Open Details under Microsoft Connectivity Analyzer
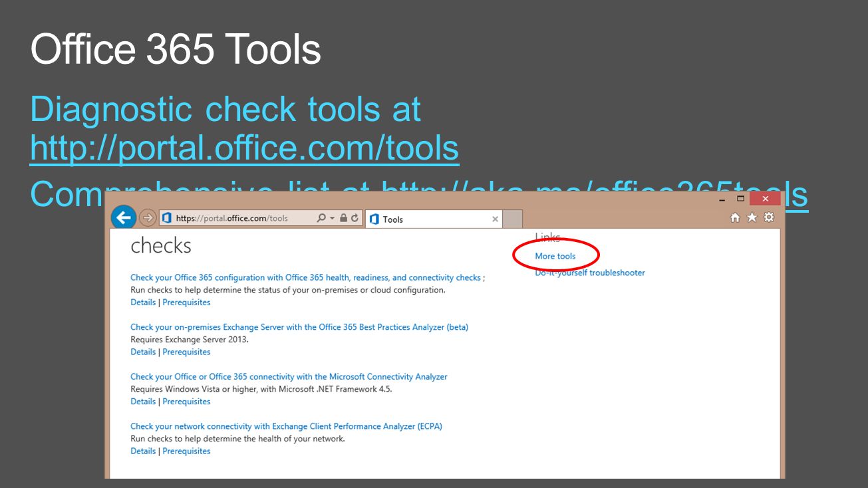The image size is (868, 488). pos(143,402)
